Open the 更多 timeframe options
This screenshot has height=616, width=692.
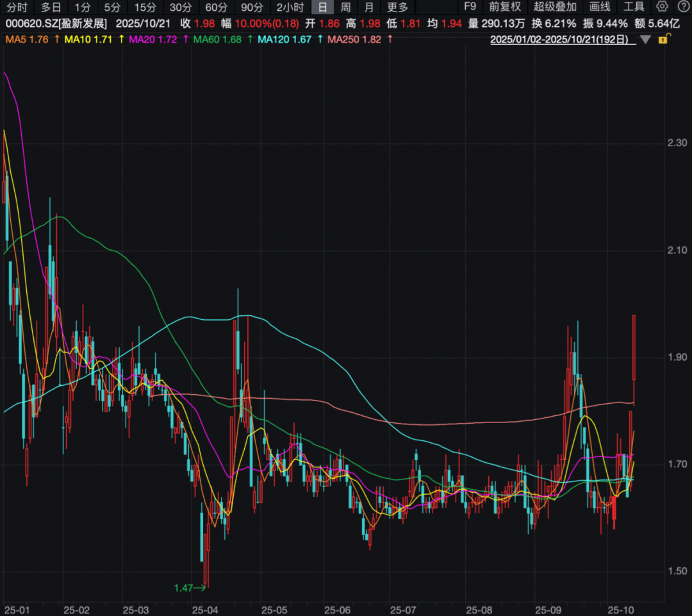[x=398, y=8]
